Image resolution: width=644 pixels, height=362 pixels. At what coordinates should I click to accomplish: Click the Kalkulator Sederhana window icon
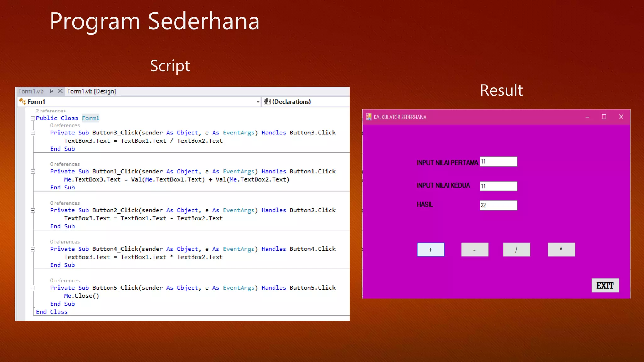click(x=369, y=117)
